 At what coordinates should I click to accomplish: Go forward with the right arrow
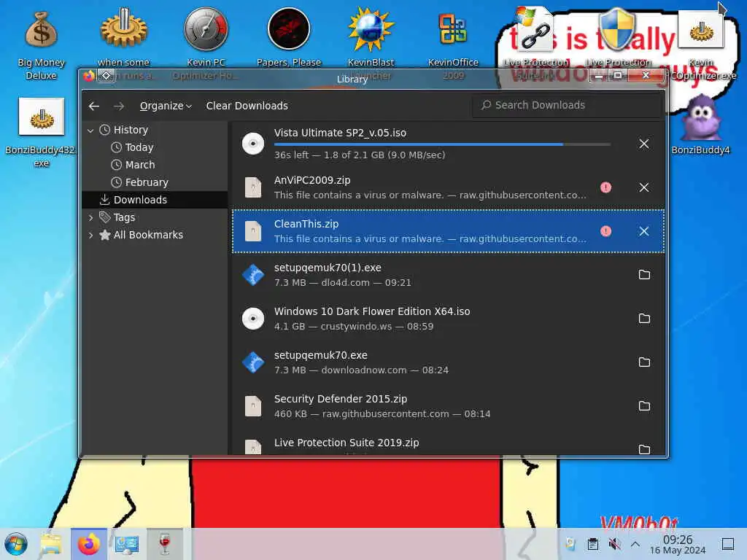tap(119, 106)
